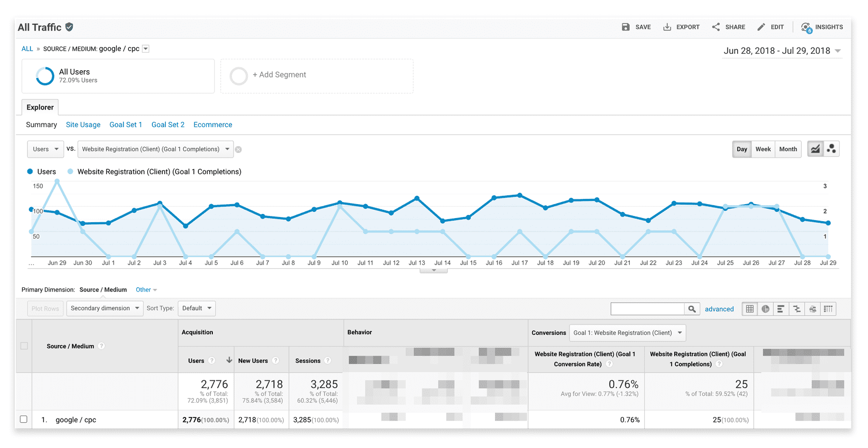This screenshot has width=868, height=448.
Task: Switch to the Site Usage tab
Action: pos(83,125)
